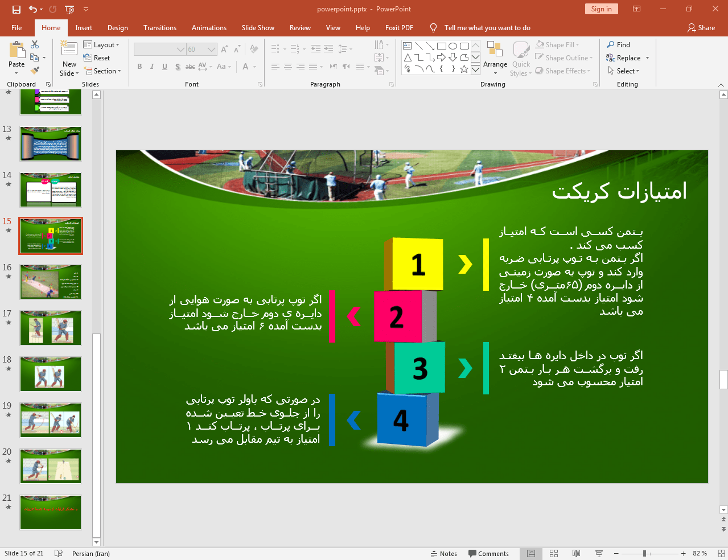Image resolution: width=728 pixels, height=560 pixels.
Task: Switch to the Design tab
Action: (118, 27)
